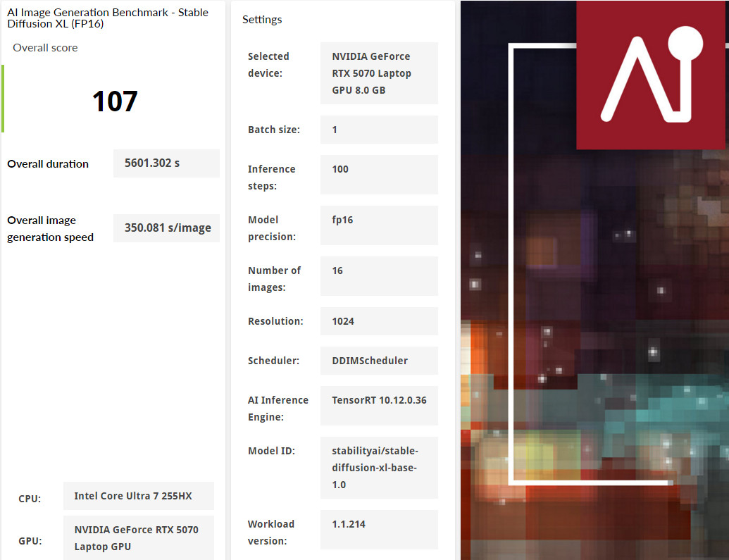Select the Inference steps value 100
Screen dimensions: 729x560
pos(379,175)
